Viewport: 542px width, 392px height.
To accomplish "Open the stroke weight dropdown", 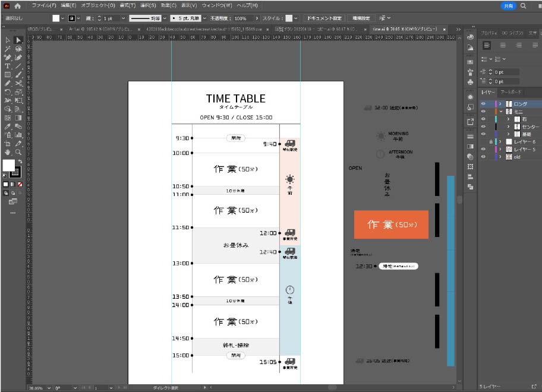I will tap(124, 18).
